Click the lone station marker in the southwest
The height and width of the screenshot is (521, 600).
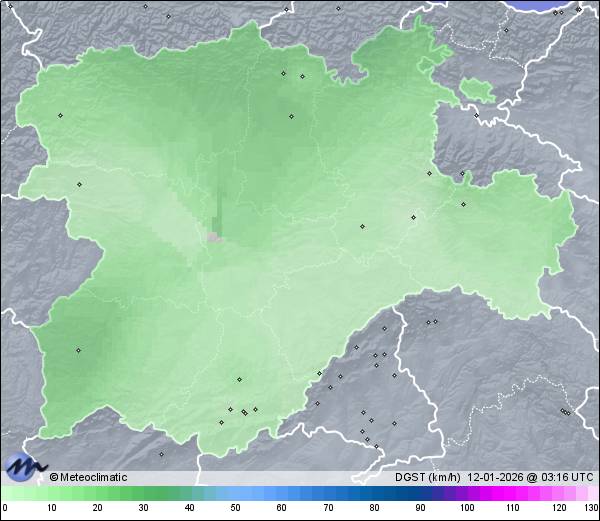click(78, 350)
